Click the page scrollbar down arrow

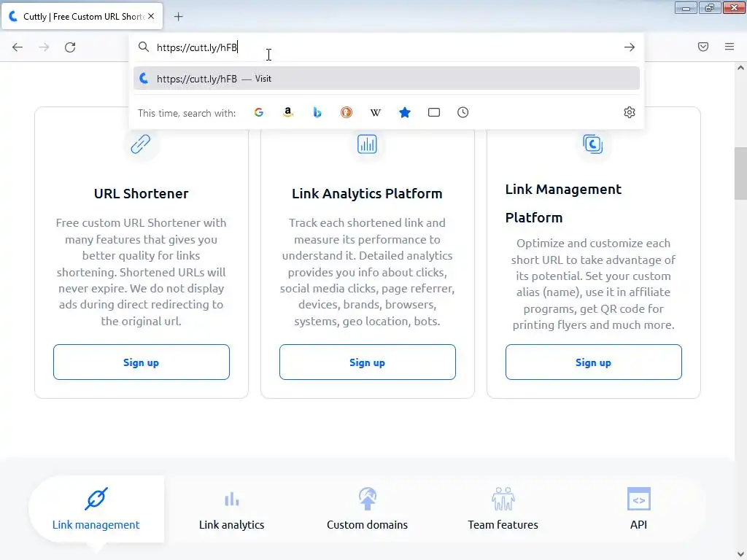[x=740, y=554]
